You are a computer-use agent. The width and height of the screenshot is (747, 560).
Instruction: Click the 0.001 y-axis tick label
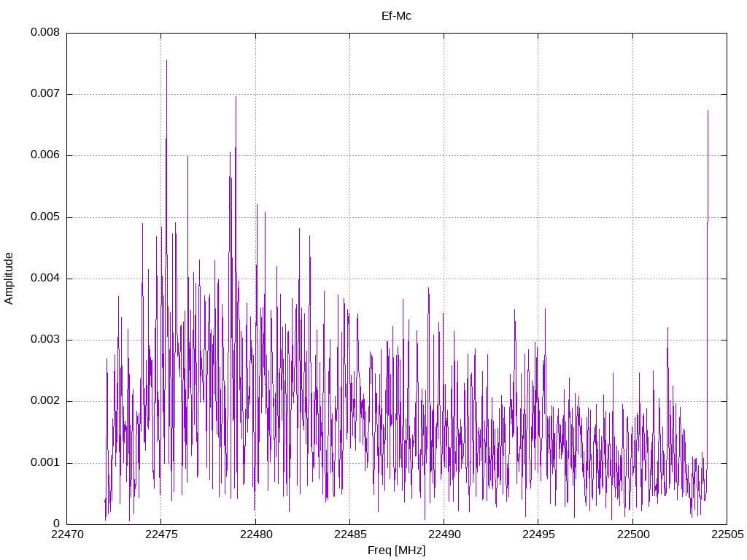click(x=45, y=462)
